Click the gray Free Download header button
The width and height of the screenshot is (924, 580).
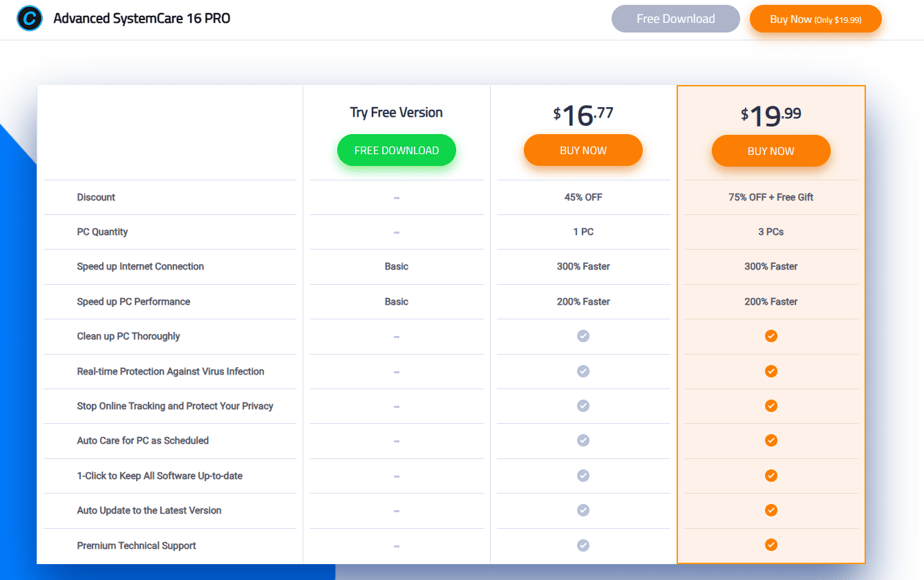point(676,19)
